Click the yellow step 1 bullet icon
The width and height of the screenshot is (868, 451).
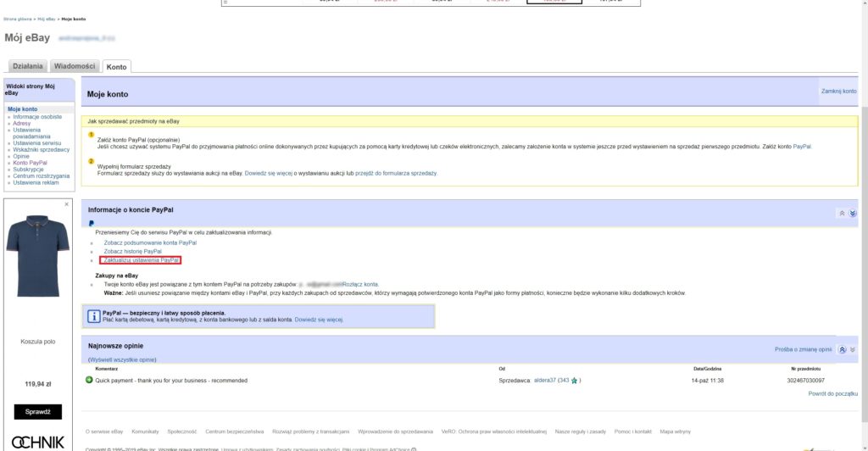tap(92, 135)
